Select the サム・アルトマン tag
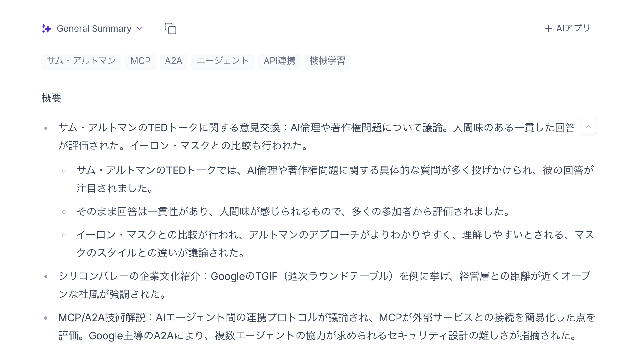 (81, 61)
